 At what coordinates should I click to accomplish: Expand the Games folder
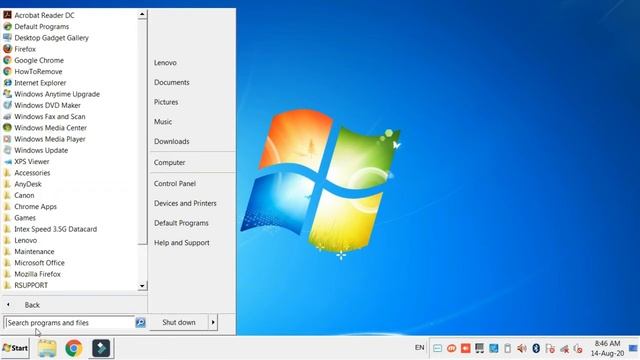pos(20,218)
